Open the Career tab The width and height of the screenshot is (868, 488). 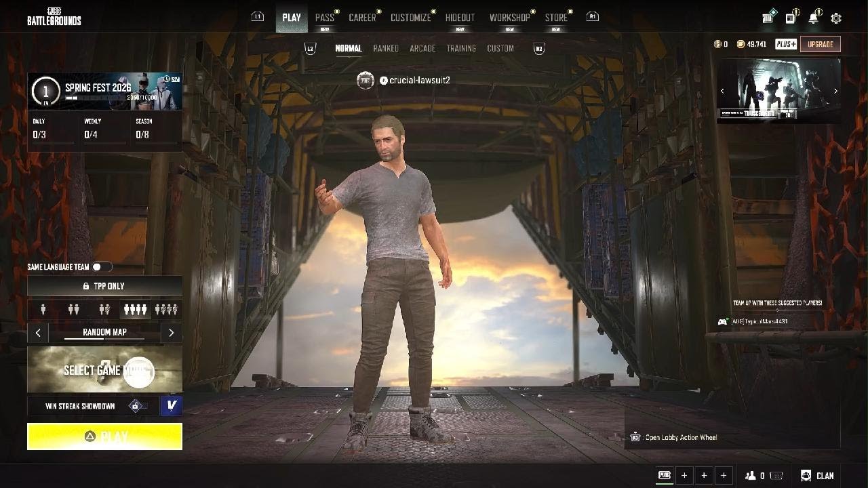(x=363, y=18)
